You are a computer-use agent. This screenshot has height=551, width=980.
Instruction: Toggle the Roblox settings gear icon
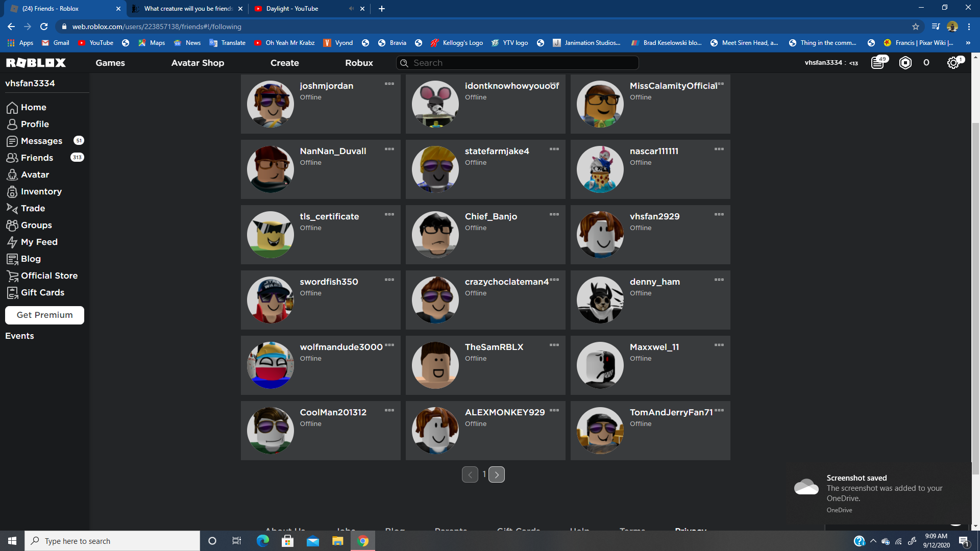pos(954,62)
